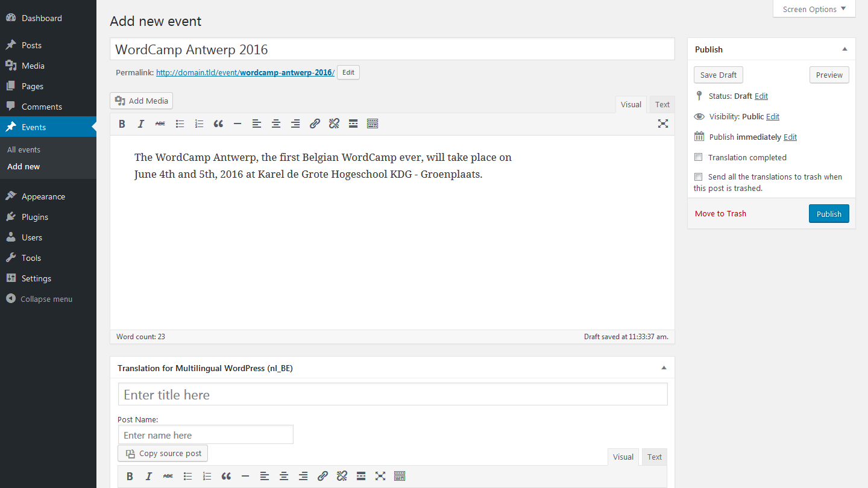Viewport: 868px width, 488px height.
Task: Click the remove link icon in main editor
Action: point(334,124)
